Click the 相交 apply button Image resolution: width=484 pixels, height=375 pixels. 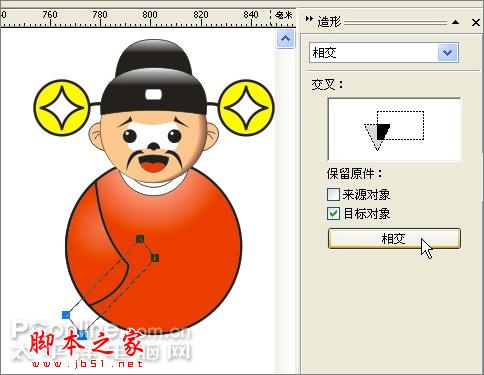click(x=394, y=238)
